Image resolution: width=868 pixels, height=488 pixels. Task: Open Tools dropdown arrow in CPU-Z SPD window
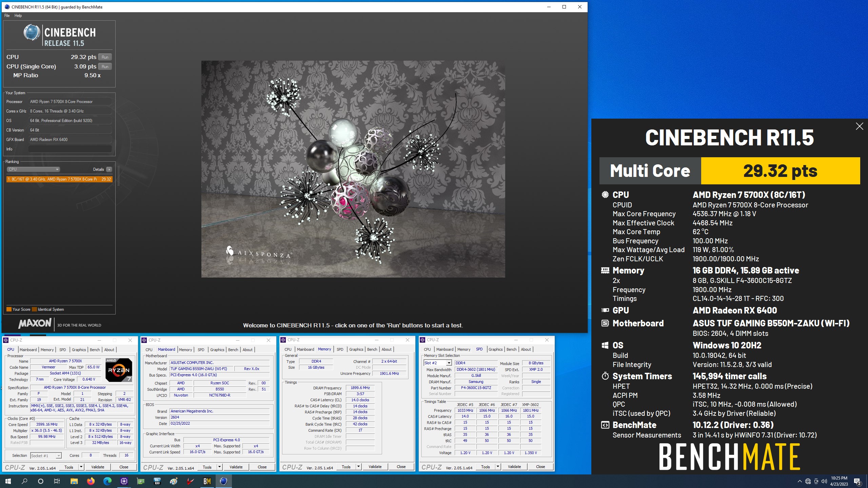498,467
